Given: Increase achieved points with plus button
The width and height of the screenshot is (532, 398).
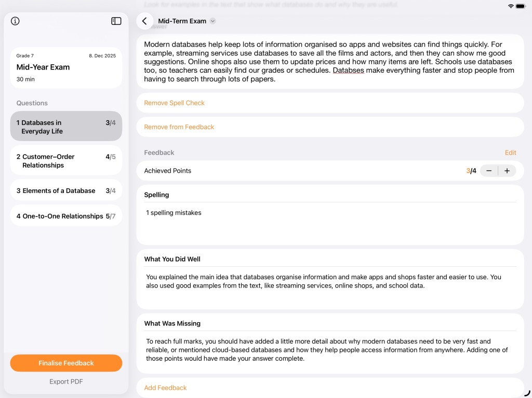Looking at the screenshot, I should [507, 171].
